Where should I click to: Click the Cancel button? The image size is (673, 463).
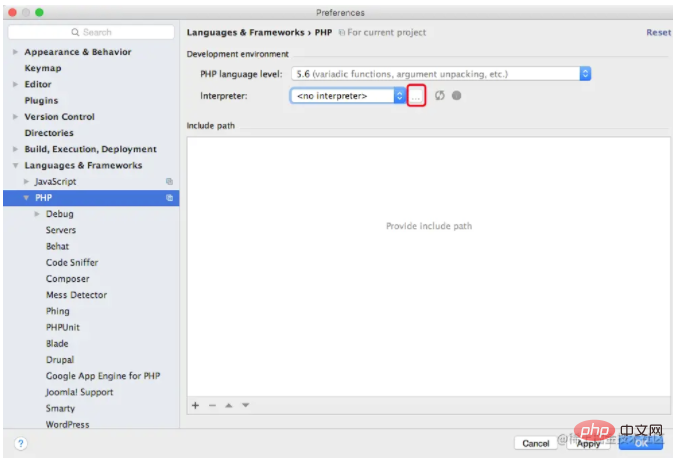click(x=536, y=443)
